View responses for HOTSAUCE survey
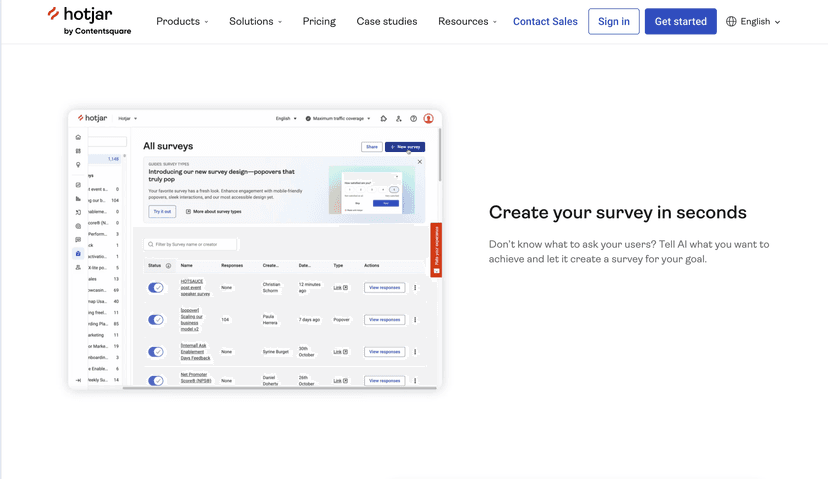828x479 pixels. point(384,287)
